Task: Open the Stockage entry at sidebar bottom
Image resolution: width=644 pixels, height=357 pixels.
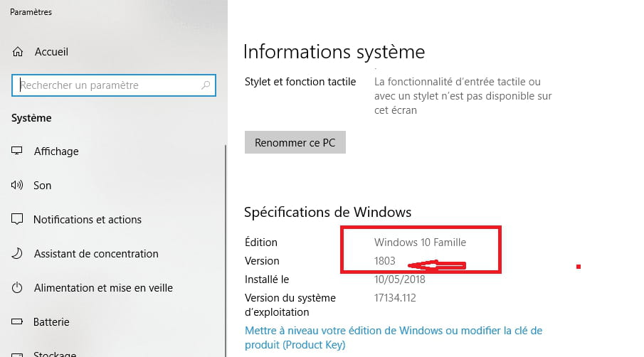Action: coord(55,353)
